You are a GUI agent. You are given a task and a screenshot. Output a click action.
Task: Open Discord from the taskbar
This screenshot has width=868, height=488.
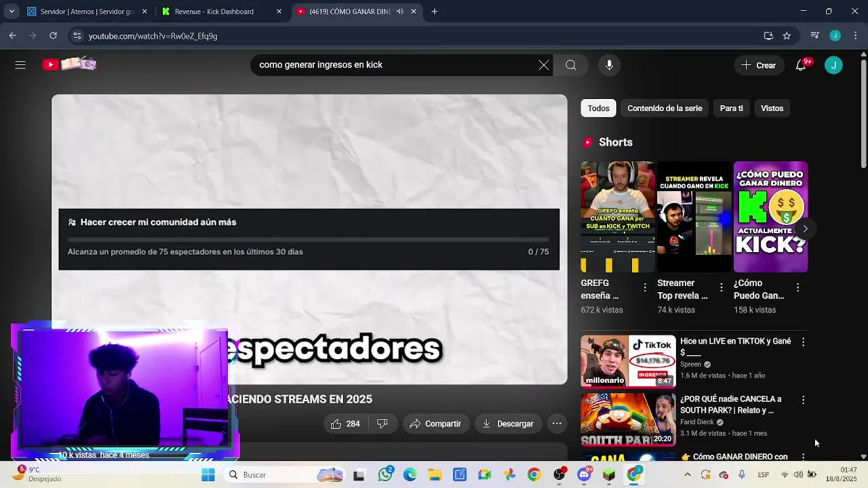click(x=584, y=475)
